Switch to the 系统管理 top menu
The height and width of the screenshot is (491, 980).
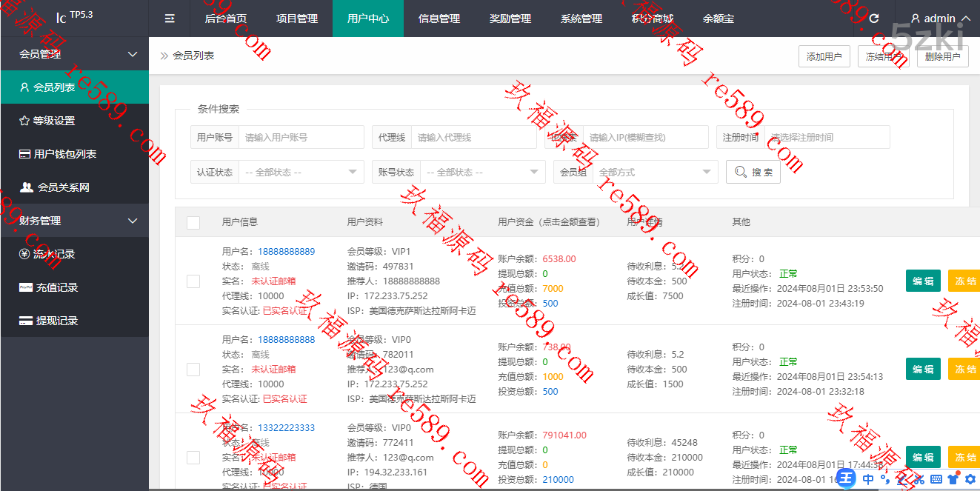coord(581,19)
